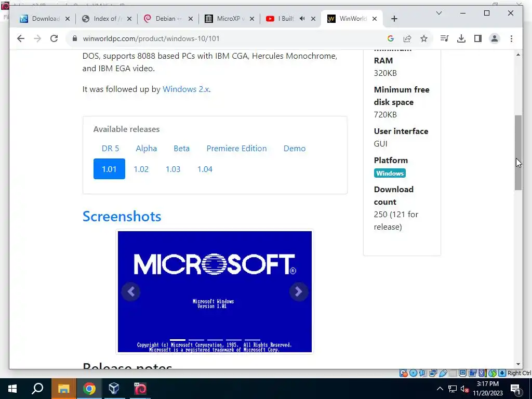Reload the current page
The image size is (532, 399).
tap(54, 38)
